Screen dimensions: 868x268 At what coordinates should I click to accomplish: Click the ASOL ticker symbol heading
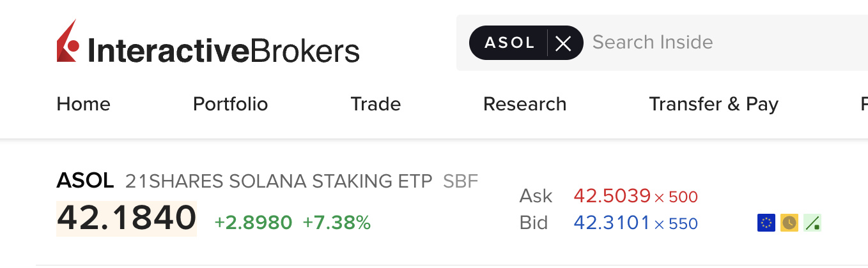86,181
